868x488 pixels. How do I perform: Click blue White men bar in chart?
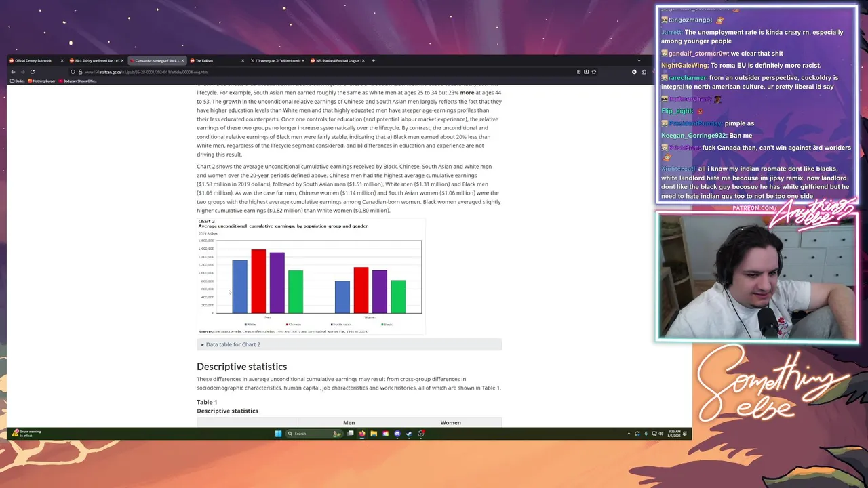pos(240,287)
